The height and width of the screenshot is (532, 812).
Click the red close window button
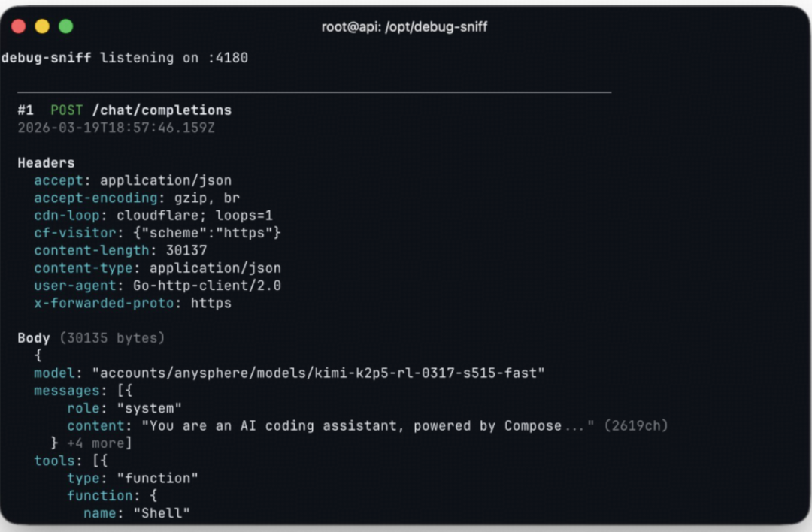pyautogui.click(x=19, y=26)
